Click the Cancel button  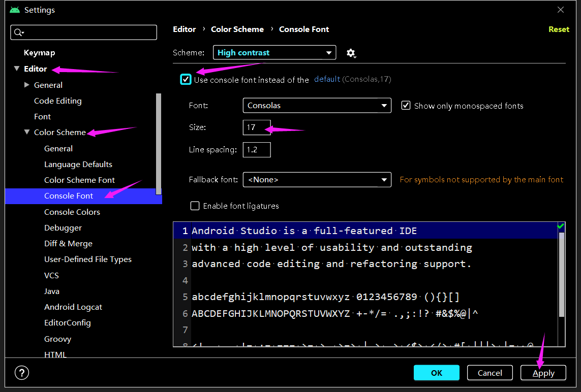490,373
